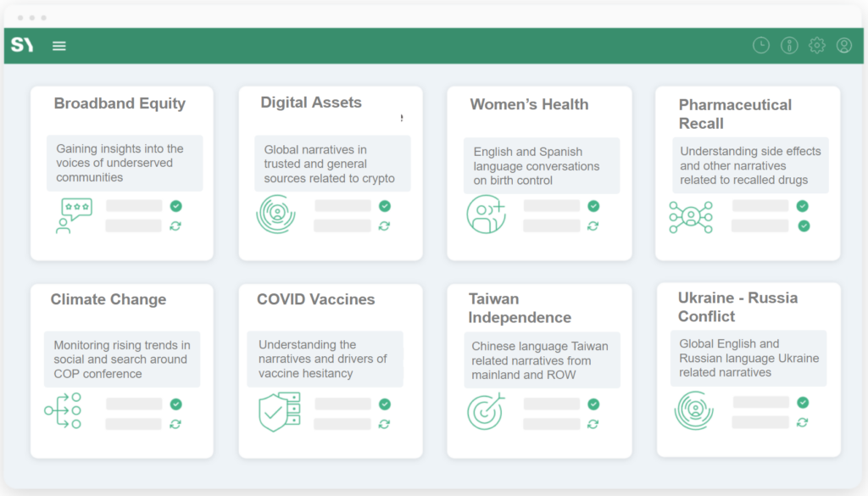Screen dimensions: 868x496
Task: Open the info icon in header
Action: click(789, 46)
